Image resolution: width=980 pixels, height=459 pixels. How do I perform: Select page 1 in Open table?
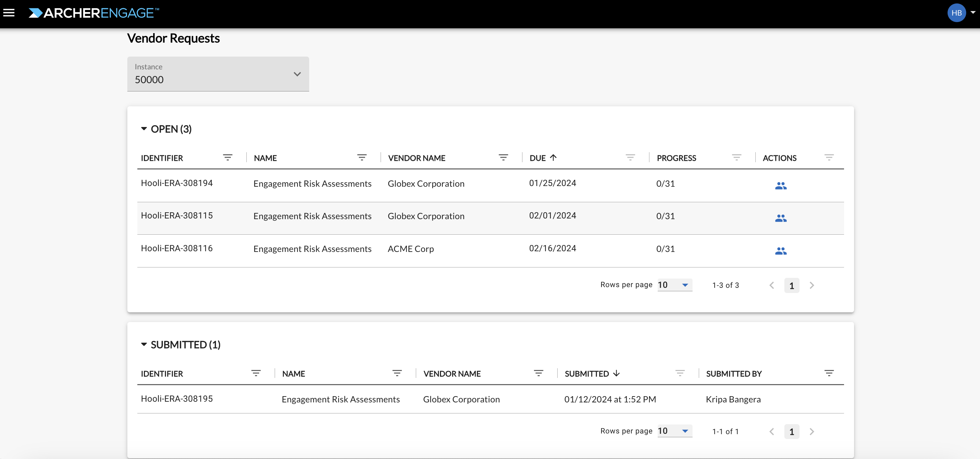pyautogui.click(x=792, y=285)
